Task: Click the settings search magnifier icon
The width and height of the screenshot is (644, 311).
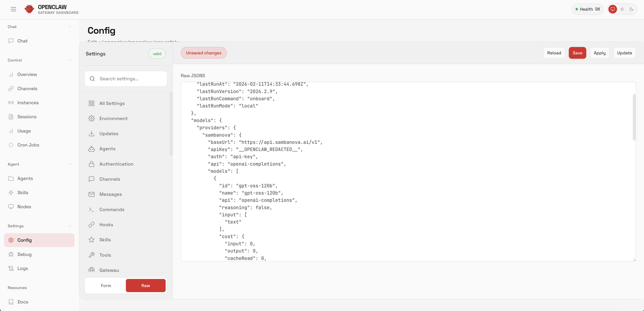Action: click(92, 79)
